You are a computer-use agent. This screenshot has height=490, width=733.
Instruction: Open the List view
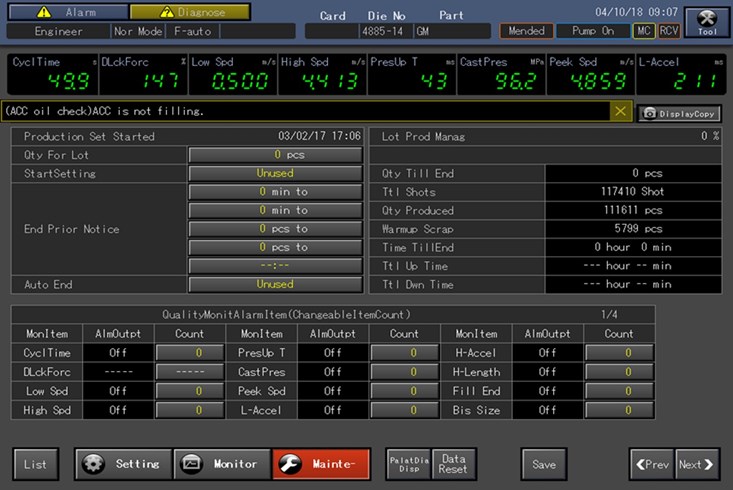[35, 464]
